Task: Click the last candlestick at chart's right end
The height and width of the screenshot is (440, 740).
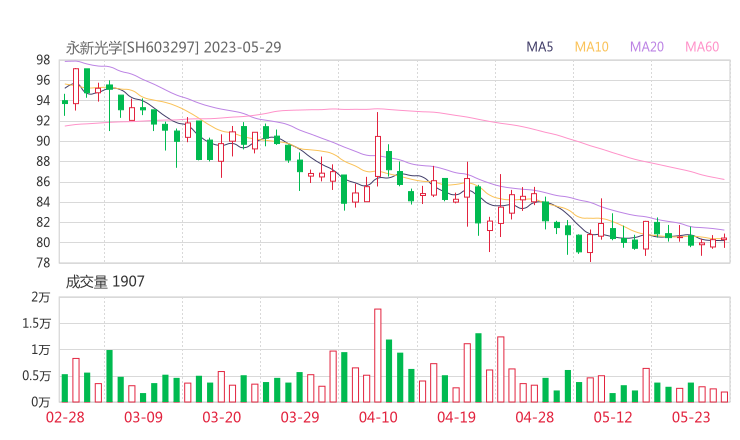Action: [x=724, y=239]
